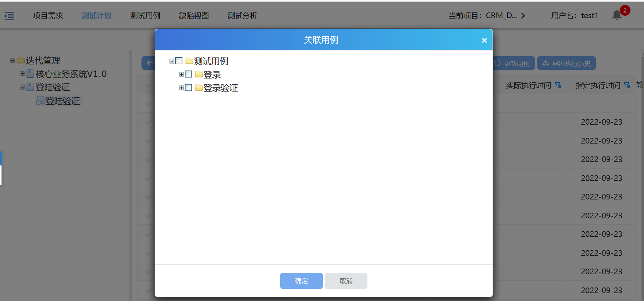Click the 迭代管理 folder icon
The image size is (644, 301).
tap(21, 60)
